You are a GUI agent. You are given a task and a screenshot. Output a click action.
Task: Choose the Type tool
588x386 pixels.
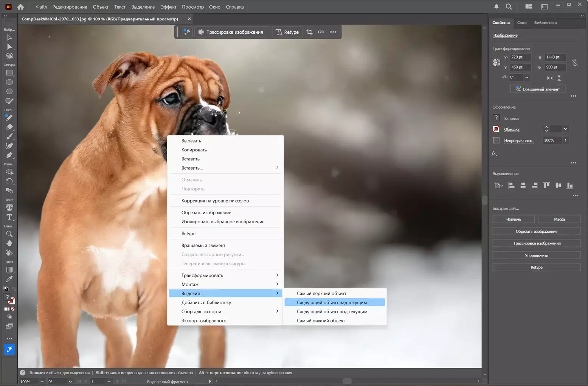(x=9, y=217)
